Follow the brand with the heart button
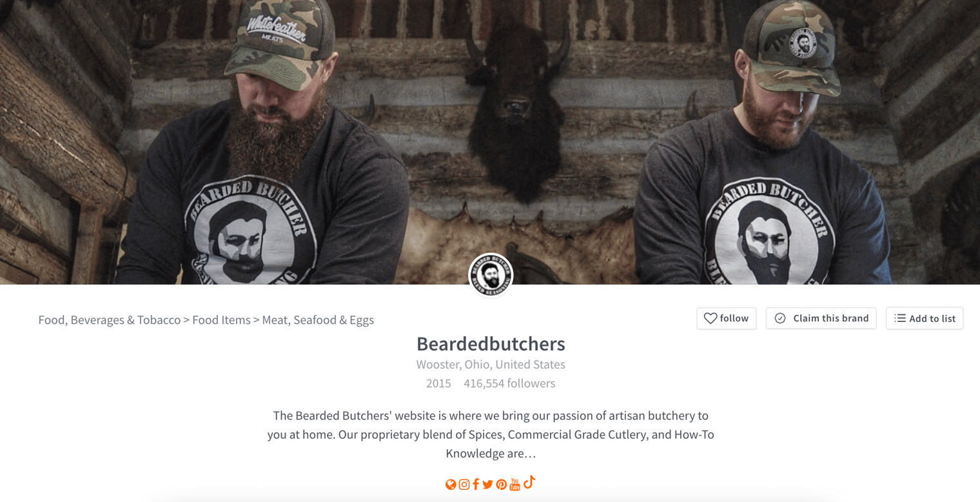This screenshot has height=502, width=980. coord(726,318)
